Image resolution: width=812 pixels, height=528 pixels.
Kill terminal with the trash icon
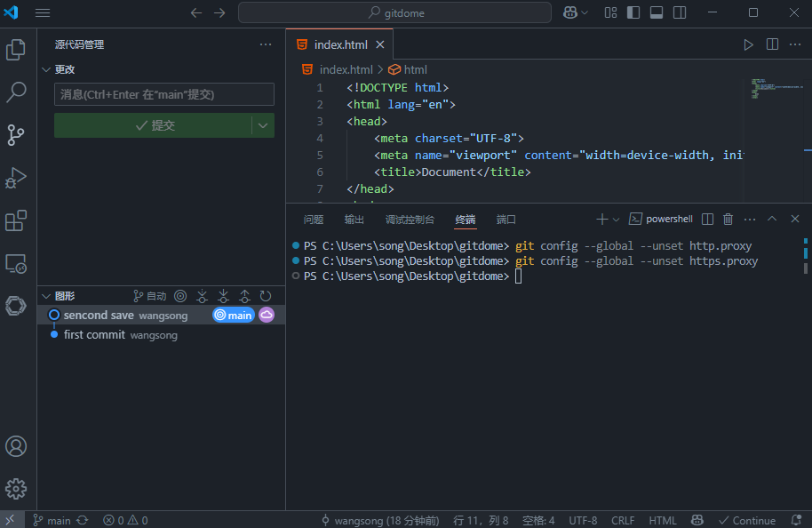point(728,220)
